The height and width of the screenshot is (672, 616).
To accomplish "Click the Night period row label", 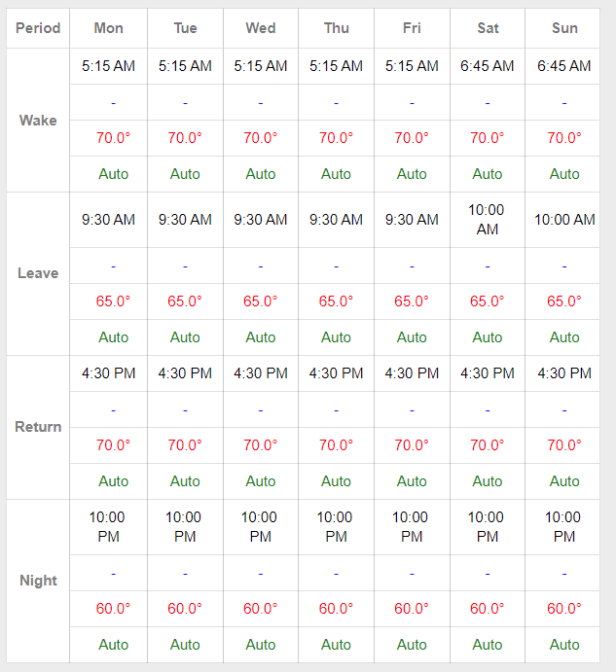I will tap(38, 581).
